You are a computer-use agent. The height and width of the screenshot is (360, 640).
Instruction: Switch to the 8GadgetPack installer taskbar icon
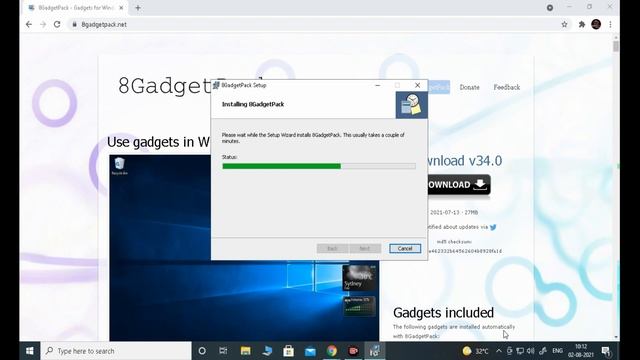[375, 351]
